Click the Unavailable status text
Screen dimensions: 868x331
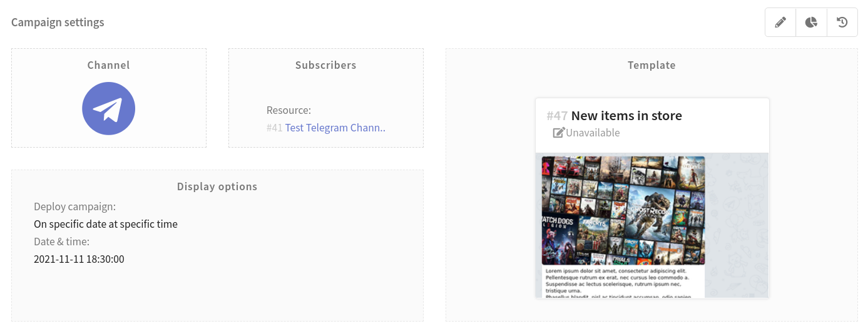[593, 133]
